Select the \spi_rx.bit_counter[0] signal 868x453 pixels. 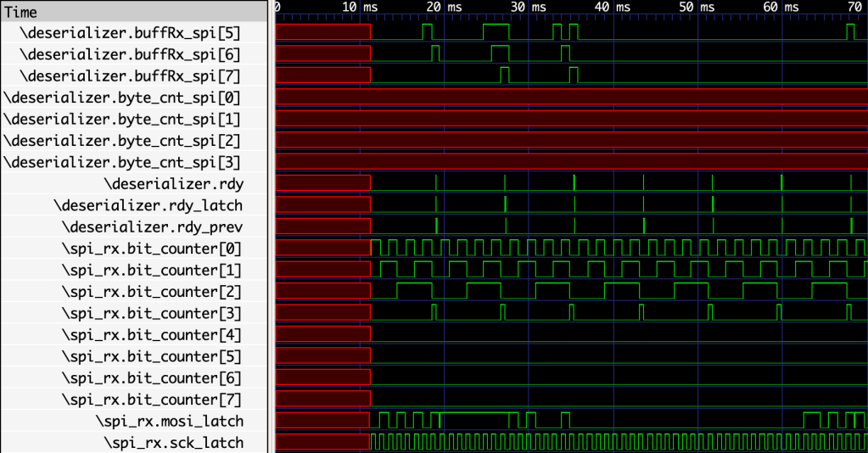tap(152, 249)
